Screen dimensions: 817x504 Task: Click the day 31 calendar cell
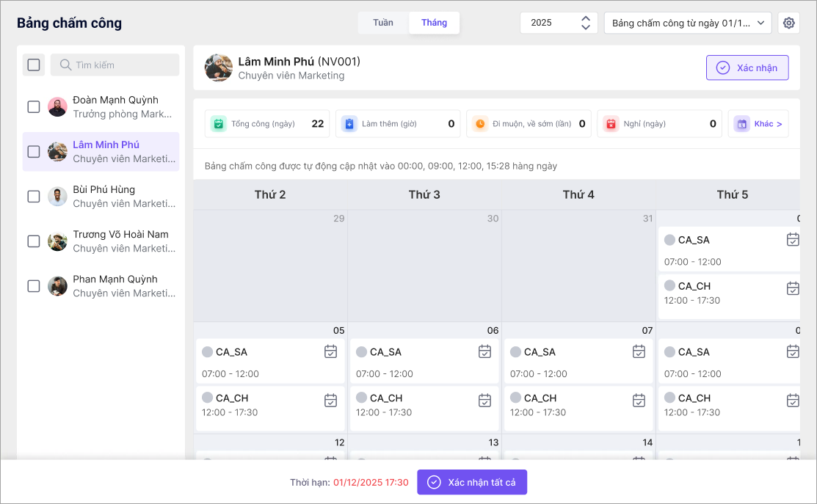pos(578,266)
